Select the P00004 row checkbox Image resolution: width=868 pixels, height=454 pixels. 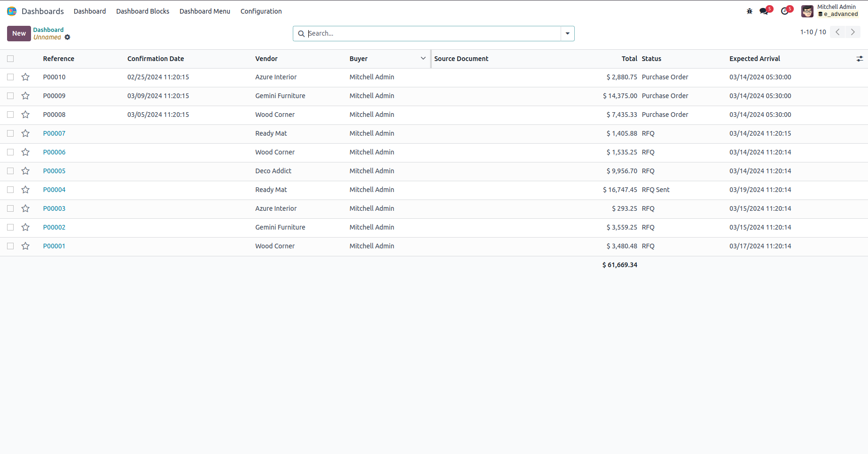pyautogui.click(x=10, y=190)
